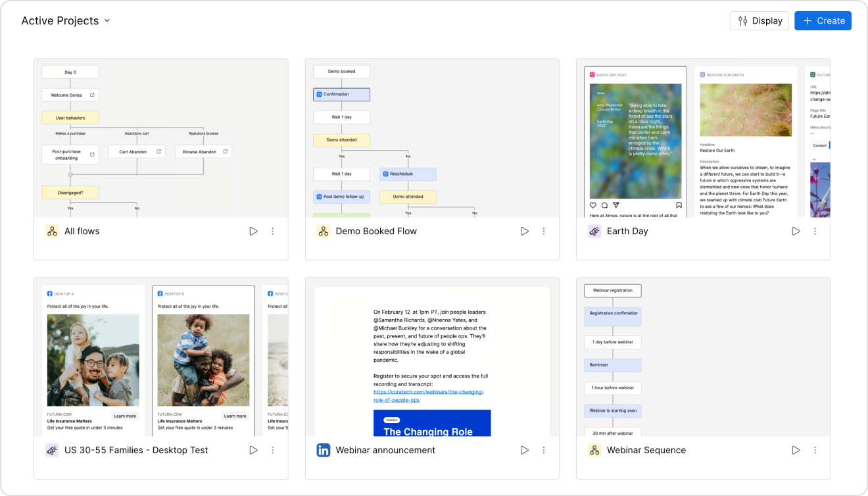
Task: Open more options for Webinar Sequence
Action: [x=815, y=450]
